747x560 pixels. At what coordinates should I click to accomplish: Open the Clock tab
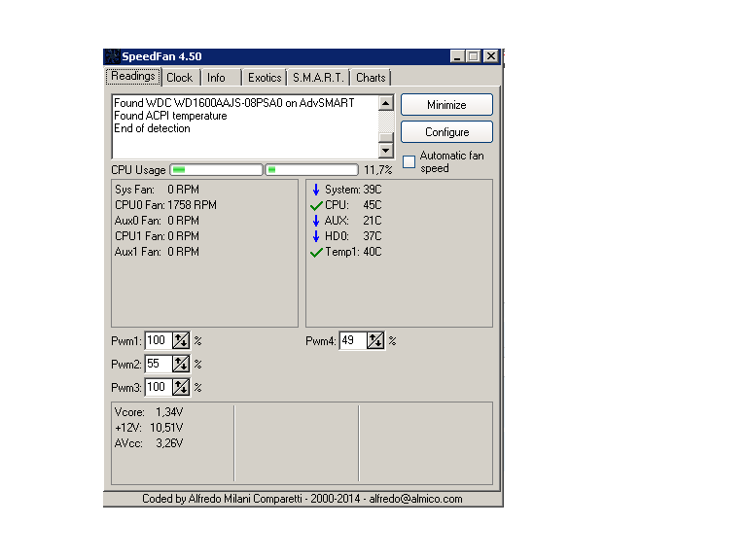180,78
